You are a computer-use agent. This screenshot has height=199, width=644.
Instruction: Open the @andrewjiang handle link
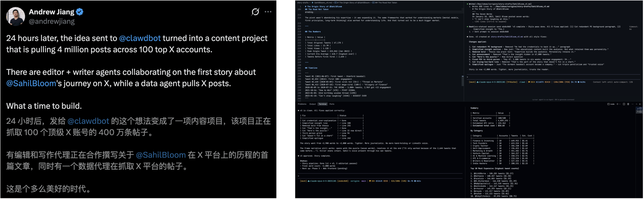pos(52,21)
